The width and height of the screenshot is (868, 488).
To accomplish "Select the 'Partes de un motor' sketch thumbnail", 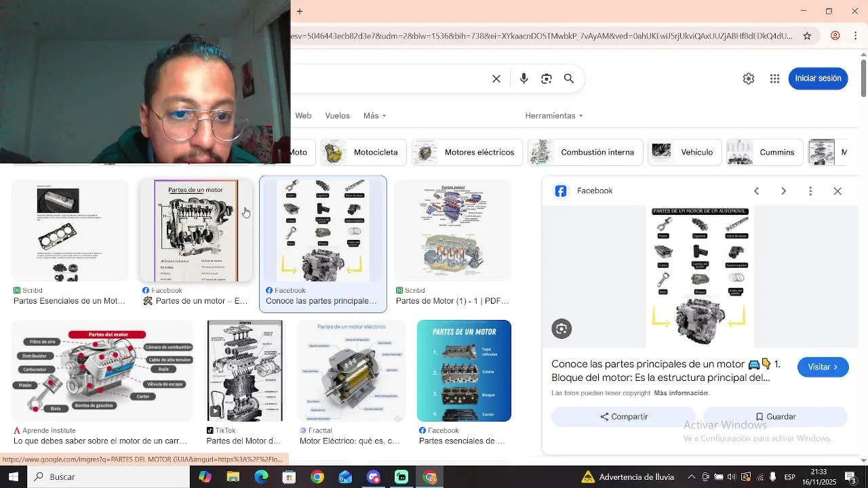I will pyautogui.click(x=196, y=231).
